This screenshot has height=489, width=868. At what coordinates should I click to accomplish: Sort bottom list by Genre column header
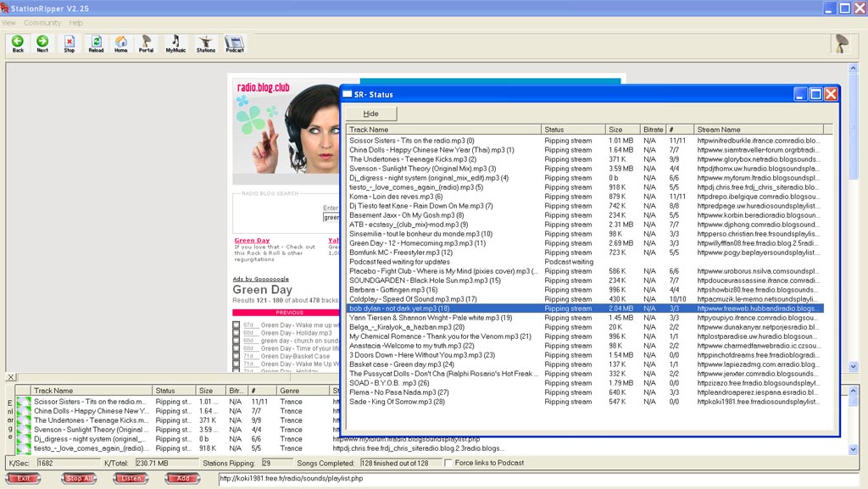pyautogui.click(x=303, y=391)
